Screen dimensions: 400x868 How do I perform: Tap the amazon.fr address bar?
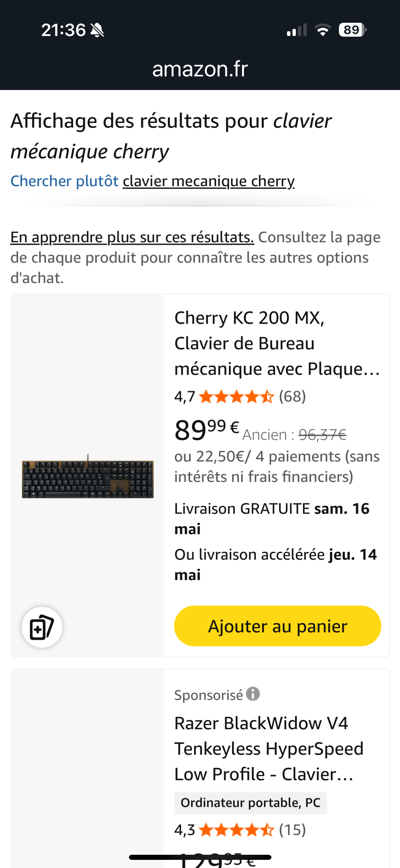coord(200,69)
